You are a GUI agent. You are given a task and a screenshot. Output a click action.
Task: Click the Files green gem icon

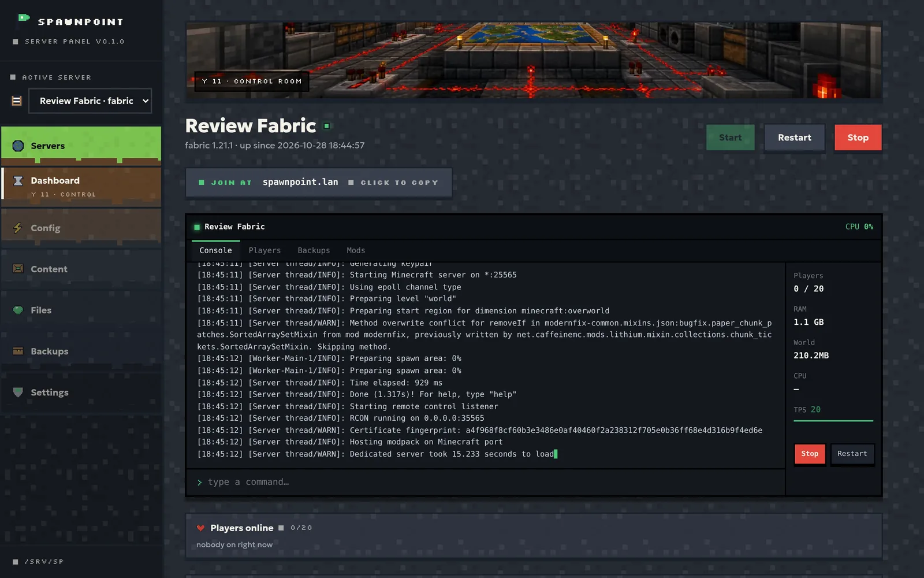tap(18, 310)
